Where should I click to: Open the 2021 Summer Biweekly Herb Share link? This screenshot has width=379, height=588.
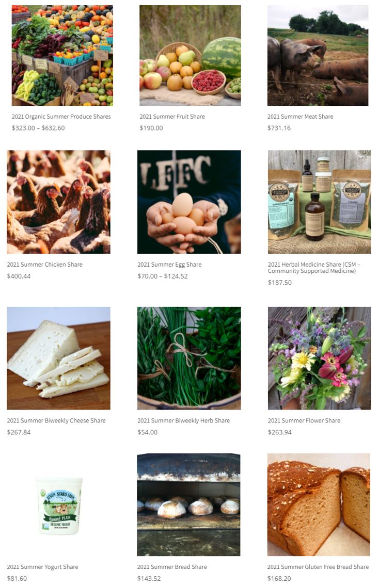183,421
